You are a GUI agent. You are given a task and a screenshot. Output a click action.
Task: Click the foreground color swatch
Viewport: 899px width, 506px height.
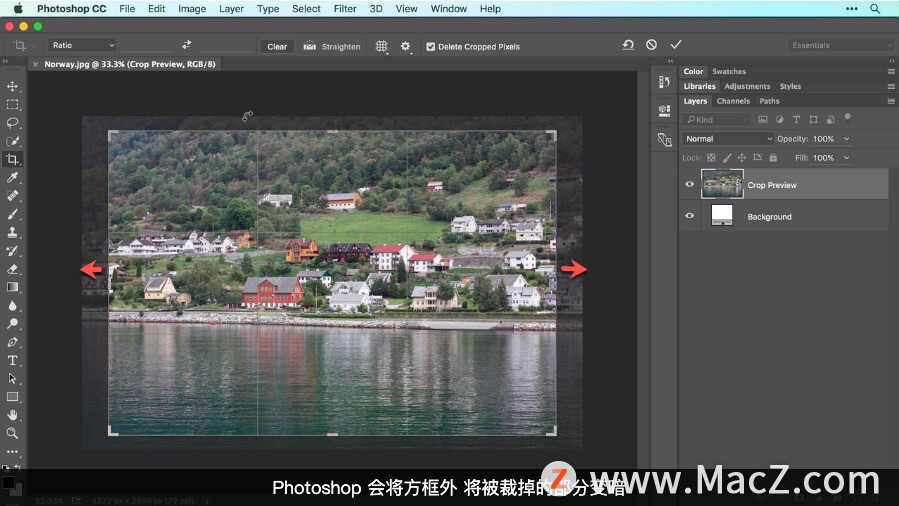tap(8, 482)
